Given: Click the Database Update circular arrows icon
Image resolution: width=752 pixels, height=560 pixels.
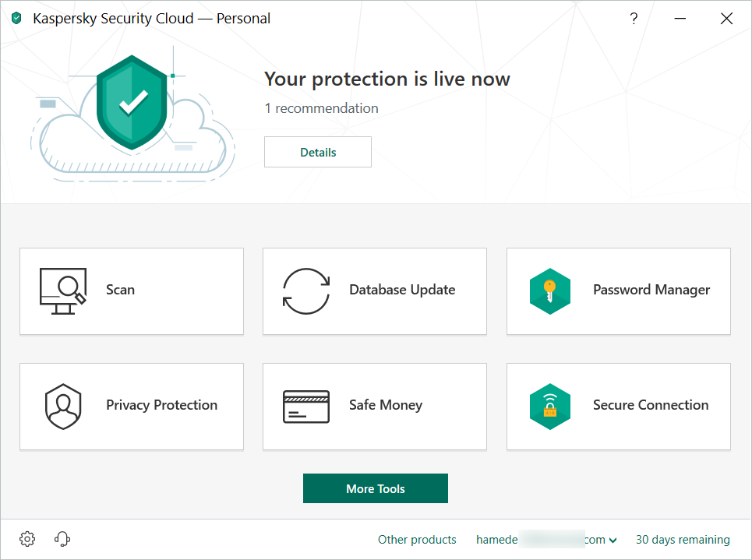Looking at the screenshot, I should tap(306, 291).
